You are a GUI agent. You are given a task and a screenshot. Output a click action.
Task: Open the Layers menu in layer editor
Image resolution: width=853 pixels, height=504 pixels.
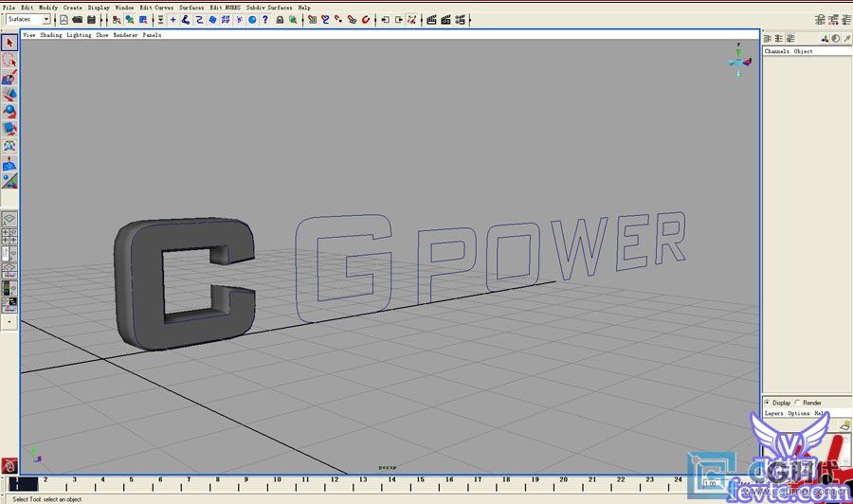pos(773,413)
